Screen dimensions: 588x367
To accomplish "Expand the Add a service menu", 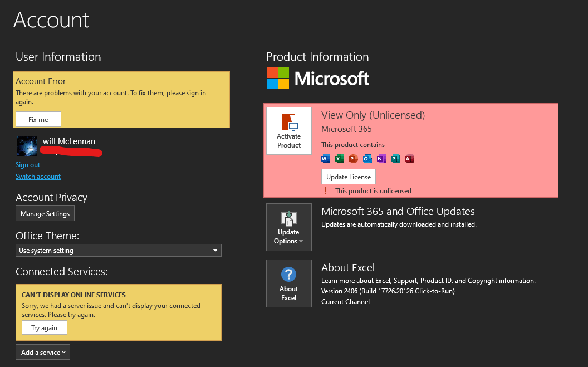I will point(43,352).
